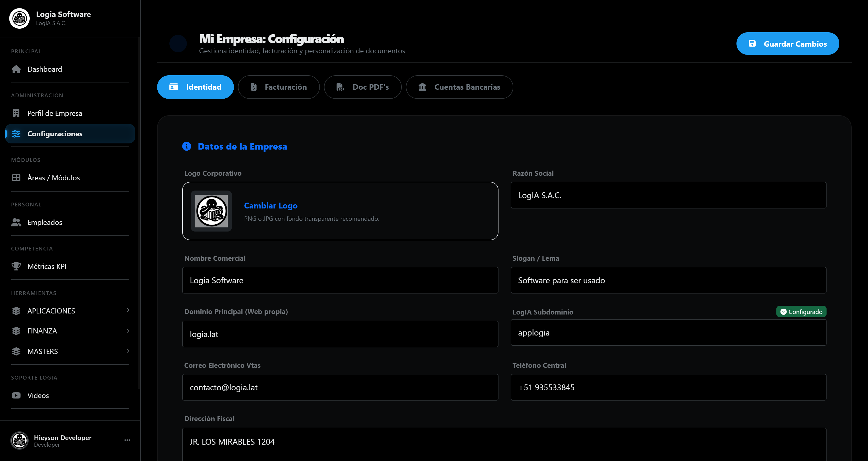The width and height of the screenshot is (868, 461).
Task: Click the 'Logia Software' name in sidebar header
Action: coord(63,14)
